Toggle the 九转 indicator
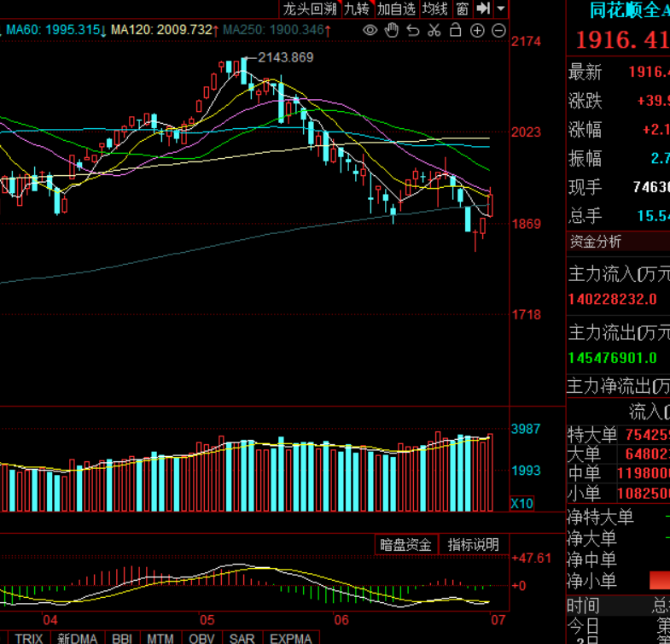 coord(358,9)
